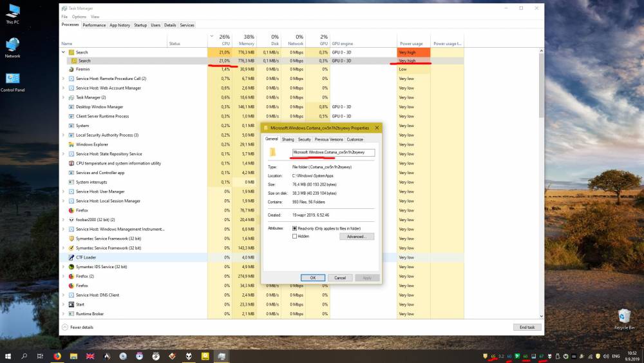Image resolution: width=644 pixels, height=363 pixels.
Task: Switch to the Performance tab
Action: tap(94, 25)
